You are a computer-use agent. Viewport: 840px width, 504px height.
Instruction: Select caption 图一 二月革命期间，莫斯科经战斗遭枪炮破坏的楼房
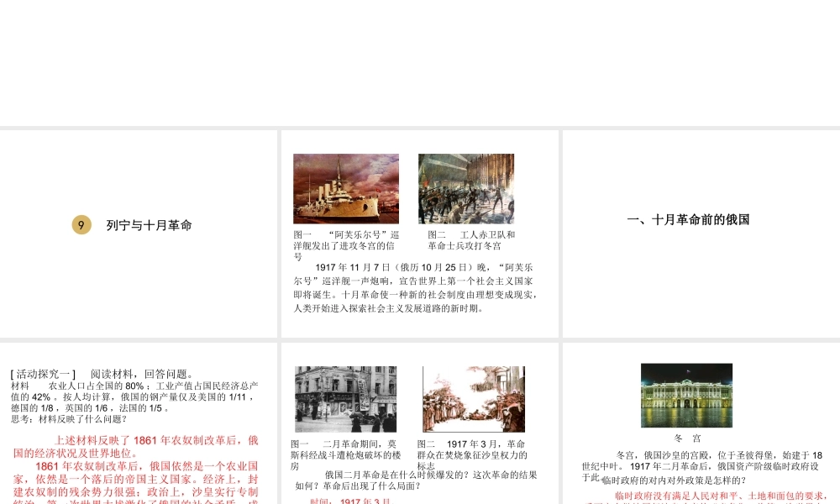tap(345, 454)
